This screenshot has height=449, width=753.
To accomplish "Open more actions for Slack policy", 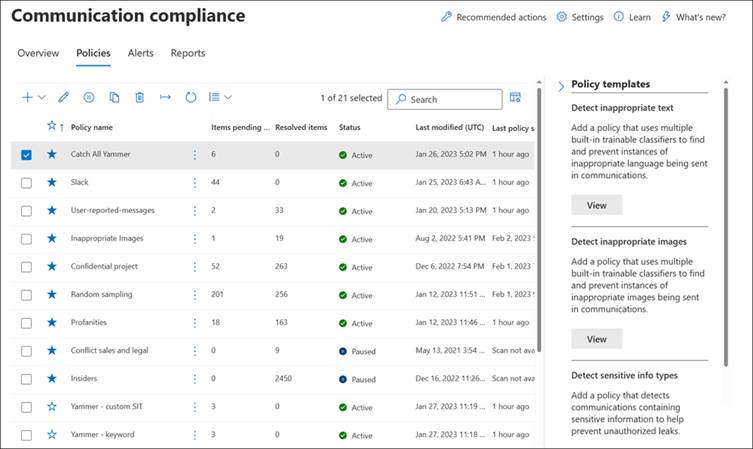I will pos(195,183).
